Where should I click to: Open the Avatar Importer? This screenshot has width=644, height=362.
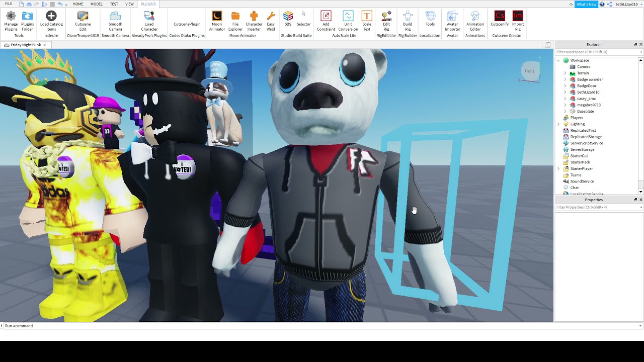(x=452, y=21)
